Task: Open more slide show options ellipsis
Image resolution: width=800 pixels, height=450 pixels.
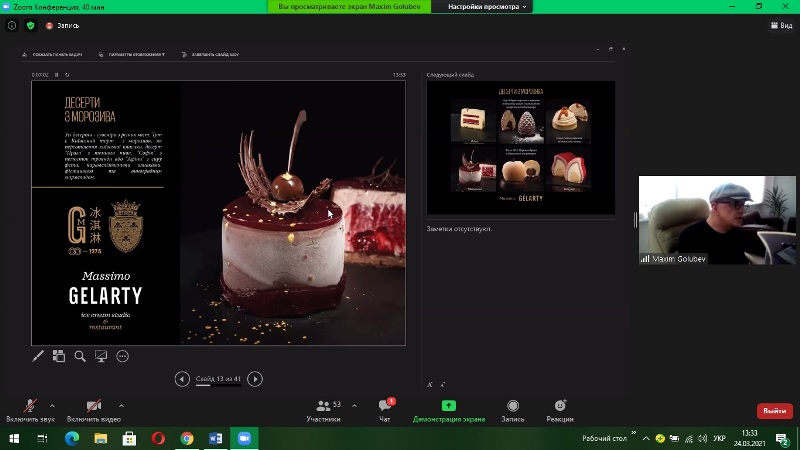Action: (123, 356)
